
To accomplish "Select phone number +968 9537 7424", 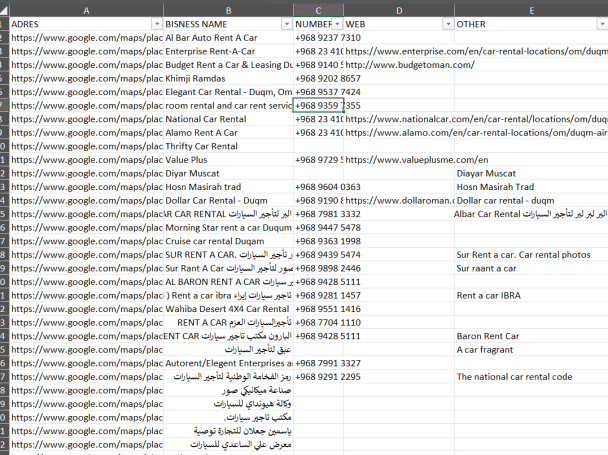I will pos(318,92).
